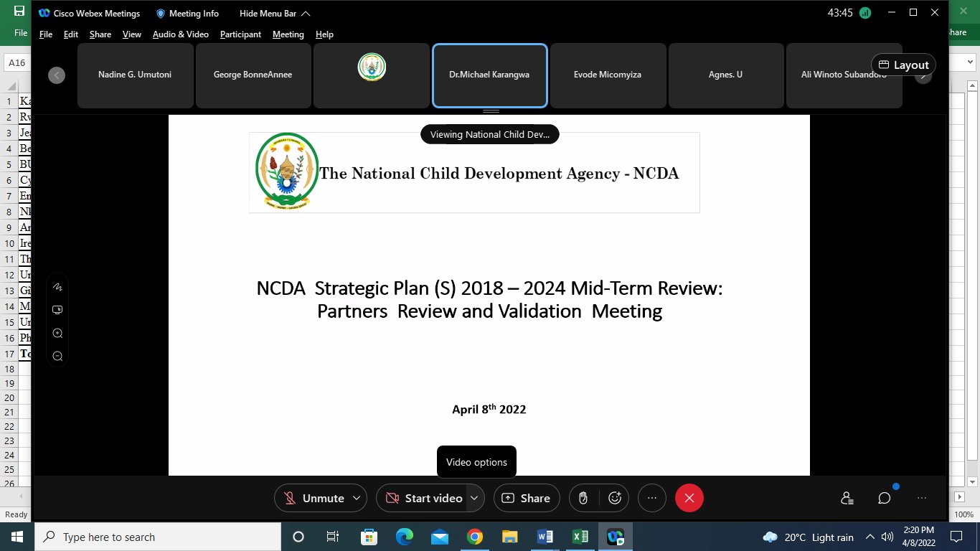The height and width of the screenshot is (551, 980).
Task: Click the Share content button
Action: [527, 497]
